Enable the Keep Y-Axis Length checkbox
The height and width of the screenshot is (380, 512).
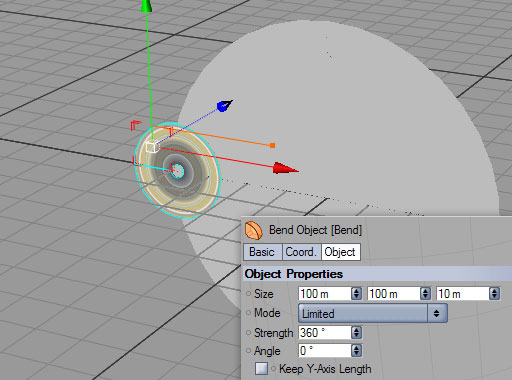pyautogui.click(x=261, y=369)
